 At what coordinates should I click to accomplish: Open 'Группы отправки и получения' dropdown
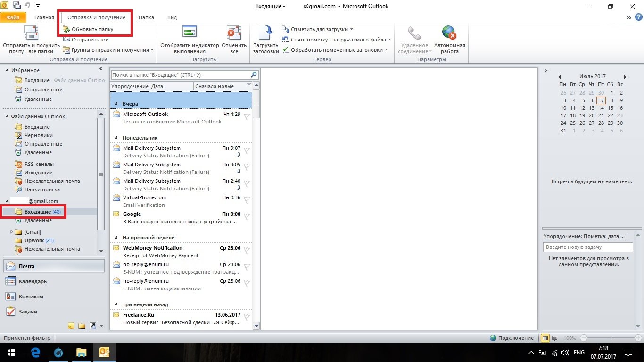pyautogui.click(x=108, y=50)
